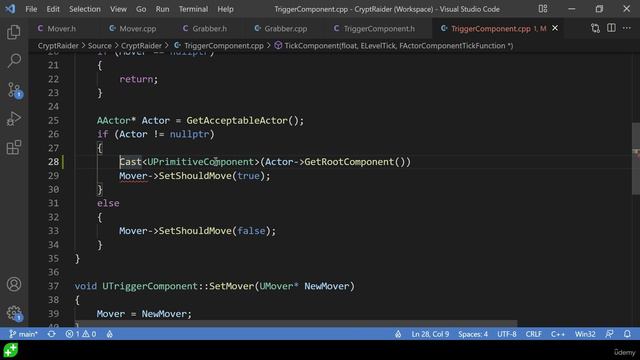Click line number 37 in gutter
The width and height of the screenshot is (640, 360).
(x=53, y=286)
